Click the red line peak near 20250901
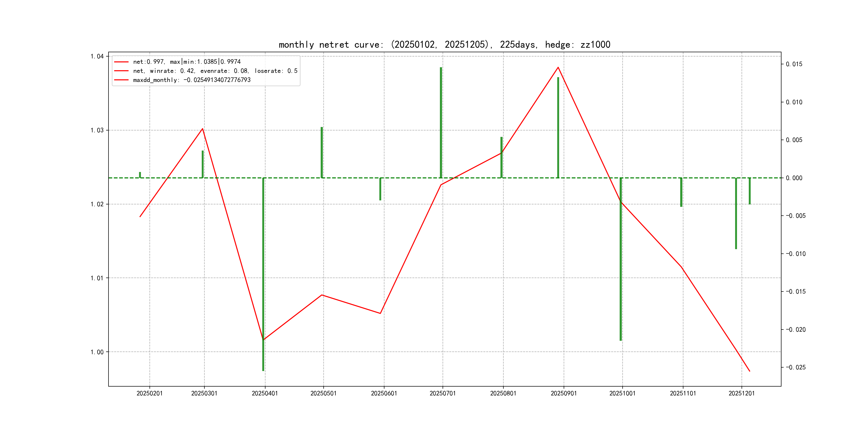This screenshot has height=434, width=868. 558,68
